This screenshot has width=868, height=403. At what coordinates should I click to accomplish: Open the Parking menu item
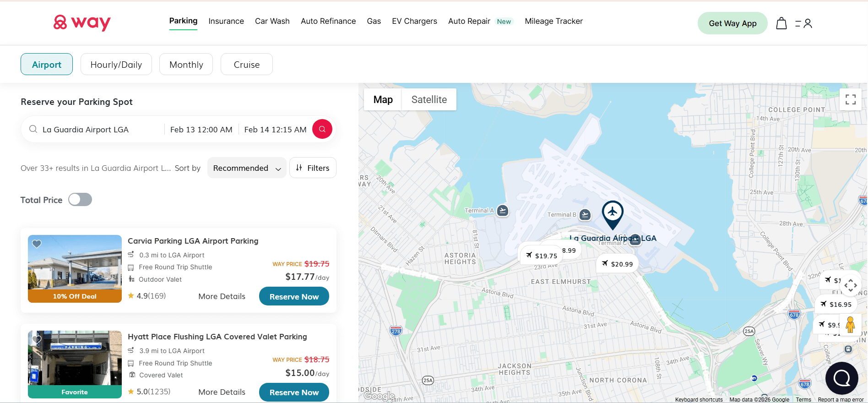pos(183,21)
